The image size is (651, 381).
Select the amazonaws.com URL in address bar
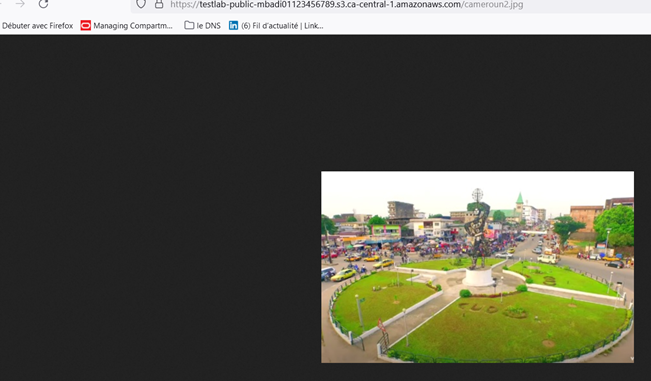click(x=347, y=5)
